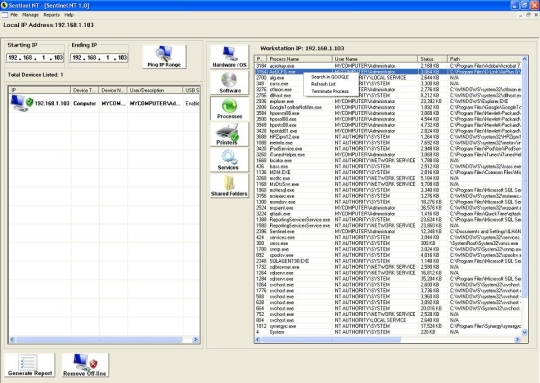Choose Refresh List from context menu
Screen dimensions: 540x383
[323, 84]
